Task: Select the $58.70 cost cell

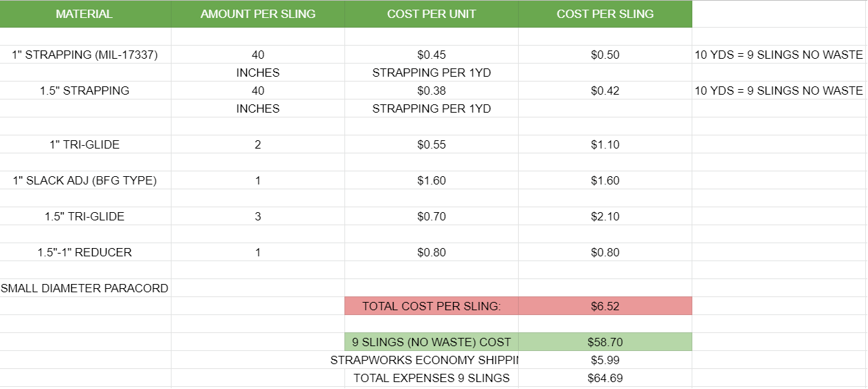Action: [605, 342]
